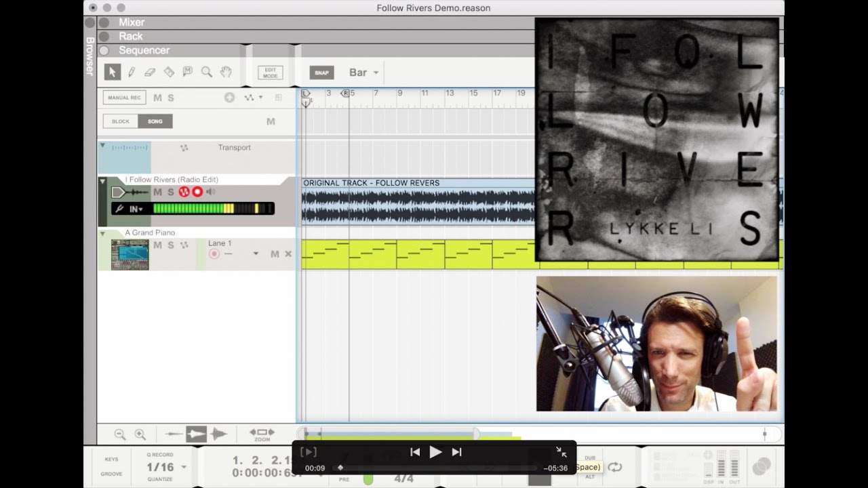Select the Magnify tool
The image size is (868, 488).
point(207,72)
